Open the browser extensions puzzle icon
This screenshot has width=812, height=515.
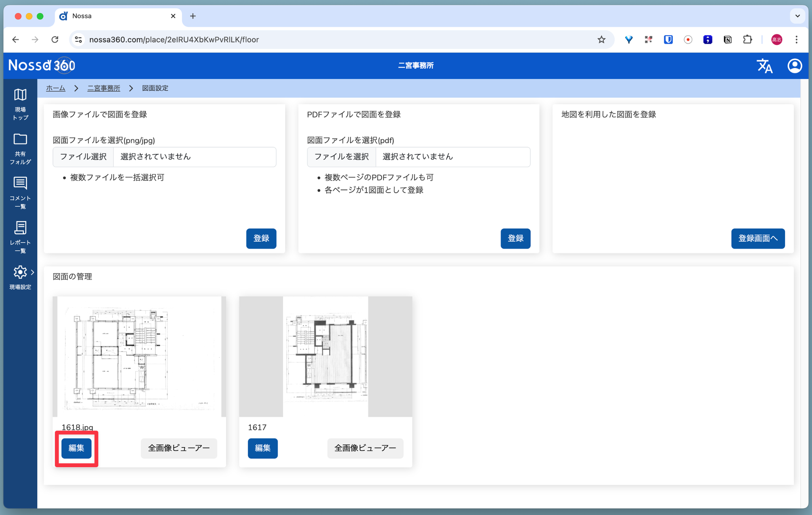[x=747, y=40]
